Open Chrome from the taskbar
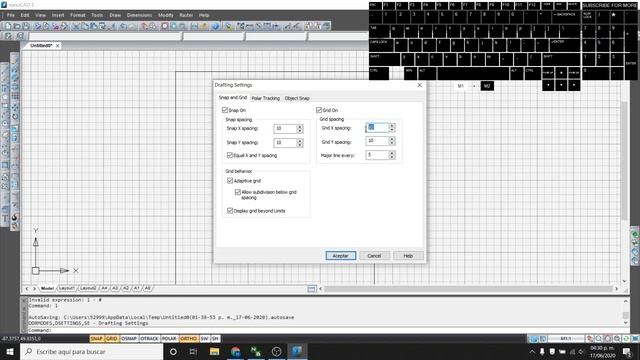The image size is (640, 360). click(235, 351)
